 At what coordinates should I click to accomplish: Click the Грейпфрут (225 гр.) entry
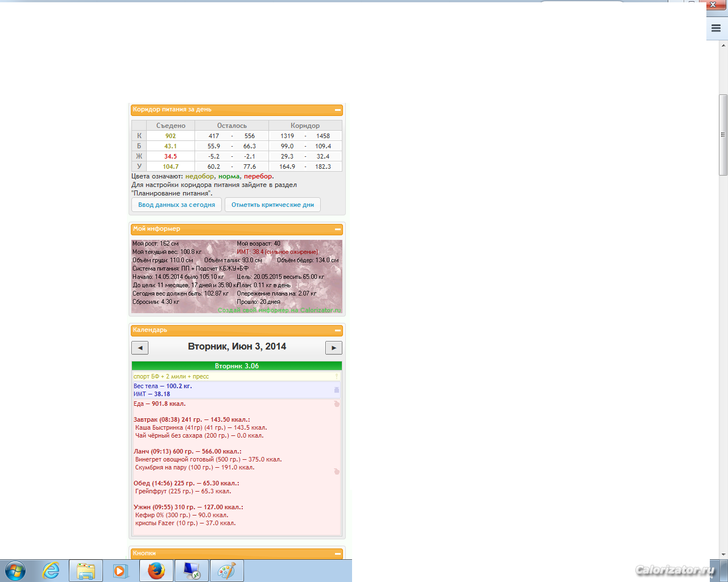coord(183,491)
